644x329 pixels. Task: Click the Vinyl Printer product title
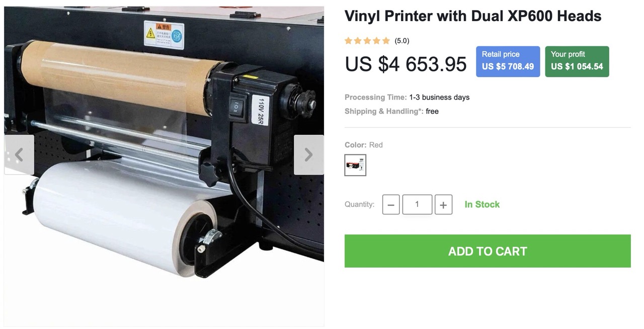(x=473, y=16)
